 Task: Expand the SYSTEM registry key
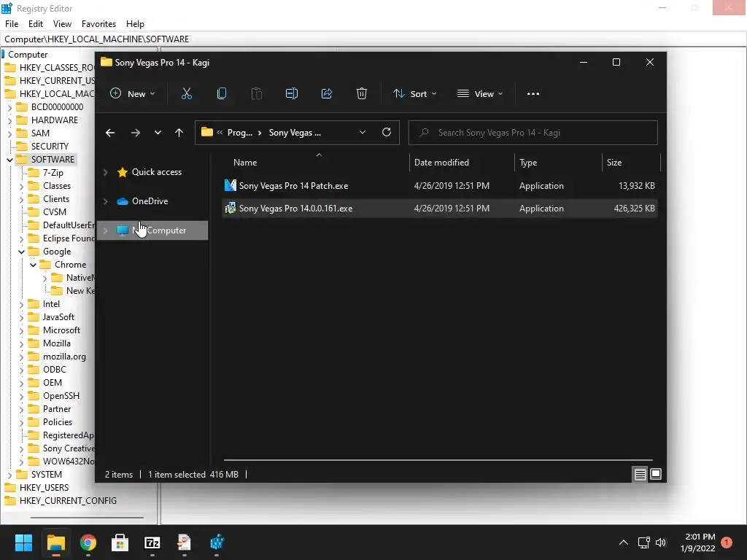tap(9, 475)
